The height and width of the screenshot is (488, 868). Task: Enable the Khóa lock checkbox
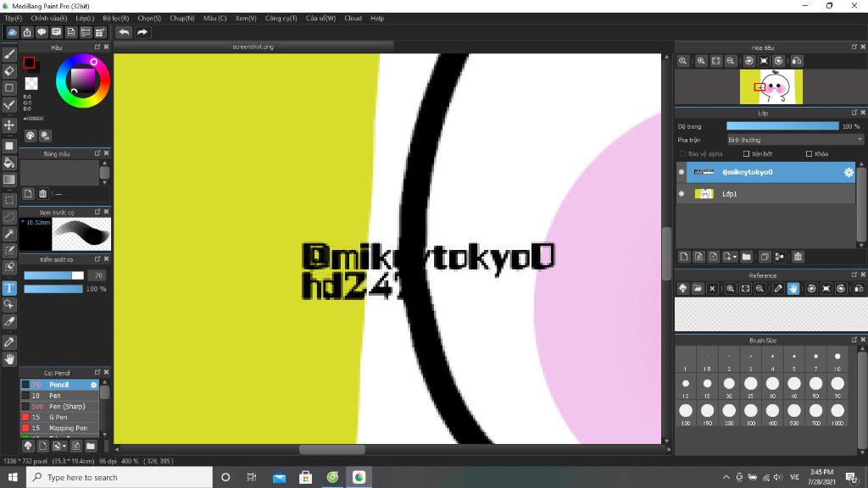[x=809, y=154]
